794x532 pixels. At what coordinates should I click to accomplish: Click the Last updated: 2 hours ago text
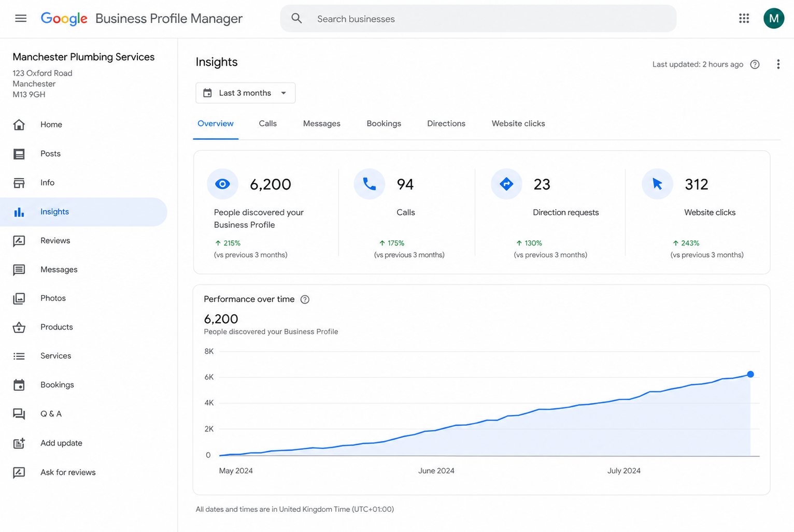point(698,64)
